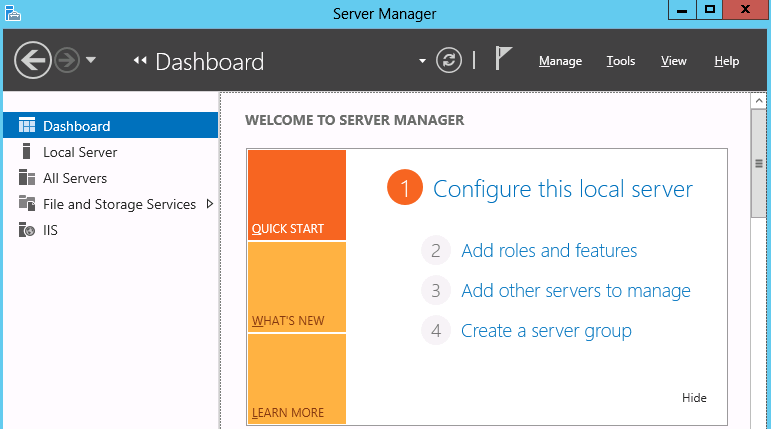The height and width of the screenshot is (429, 771).
Task: Open the File and Storage Services icon
Action: [x=27, y=203]
